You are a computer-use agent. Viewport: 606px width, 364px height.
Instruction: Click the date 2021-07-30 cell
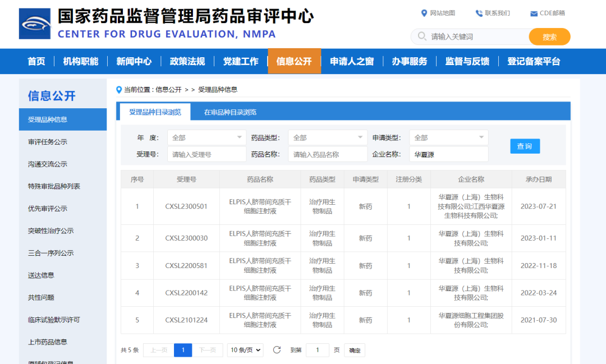(x=538, y=320)
